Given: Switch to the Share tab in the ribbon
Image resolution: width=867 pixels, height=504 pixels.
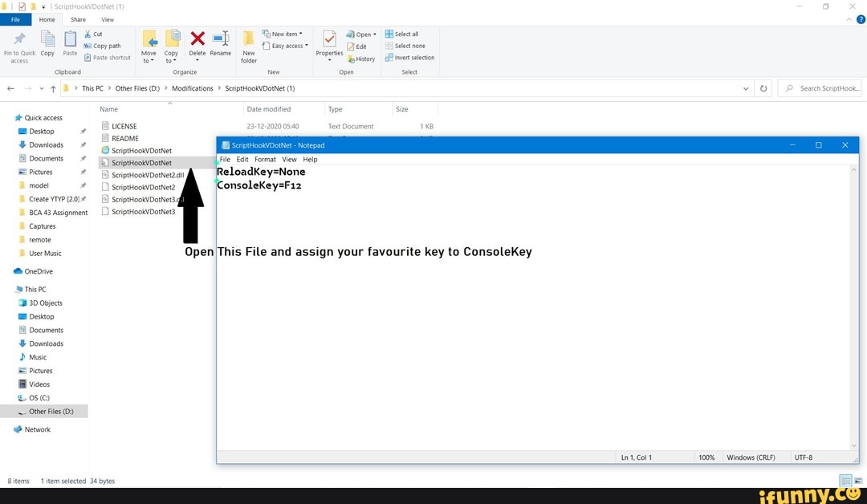Looking at the screenshot, I should [x=78, y=18].
